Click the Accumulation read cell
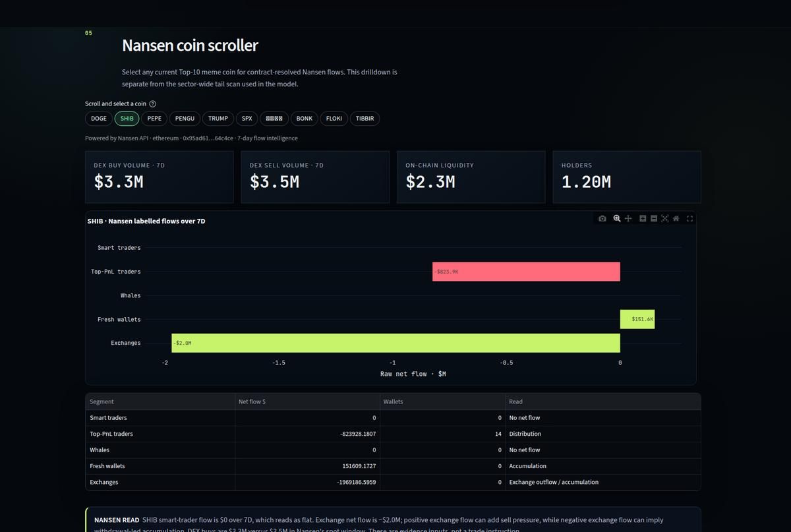Screen dimensions: 791x532 (x=603, y=466)
